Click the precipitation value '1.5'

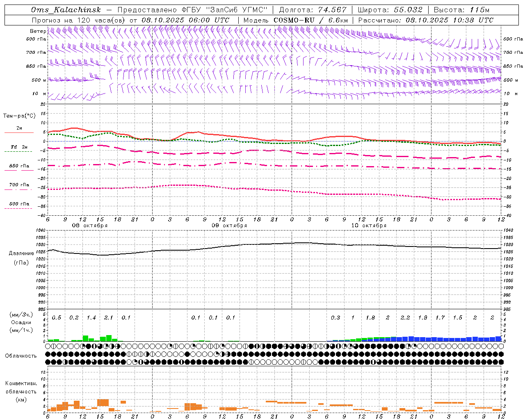457,318
